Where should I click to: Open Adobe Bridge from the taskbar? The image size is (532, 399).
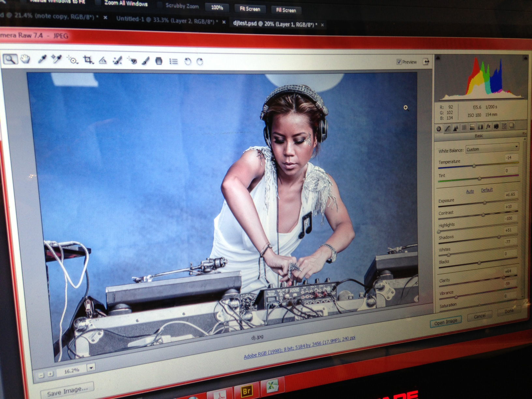(x=246, y=391)
